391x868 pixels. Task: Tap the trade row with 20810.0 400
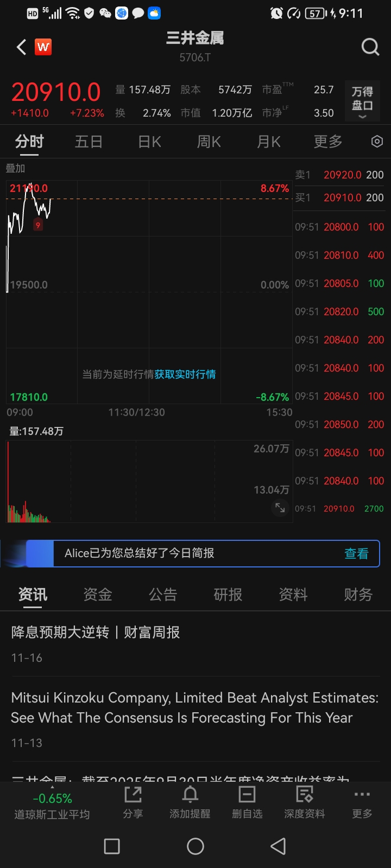click(339, 255)
